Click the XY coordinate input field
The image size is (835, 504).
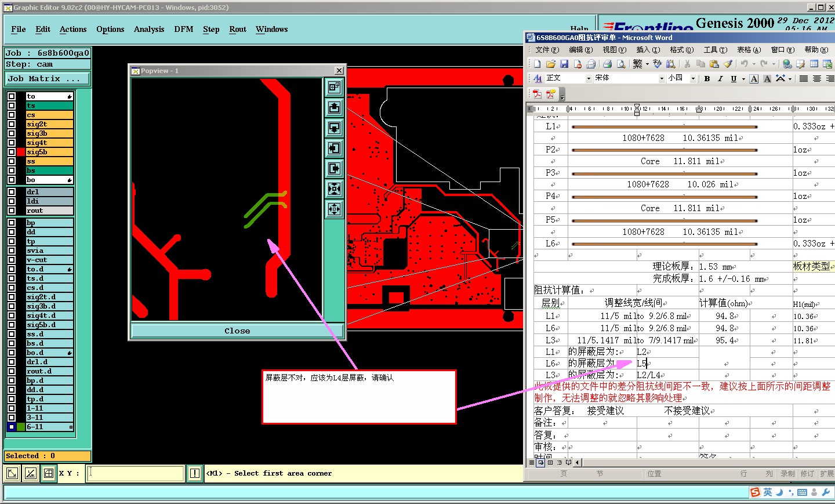[136, 473]
